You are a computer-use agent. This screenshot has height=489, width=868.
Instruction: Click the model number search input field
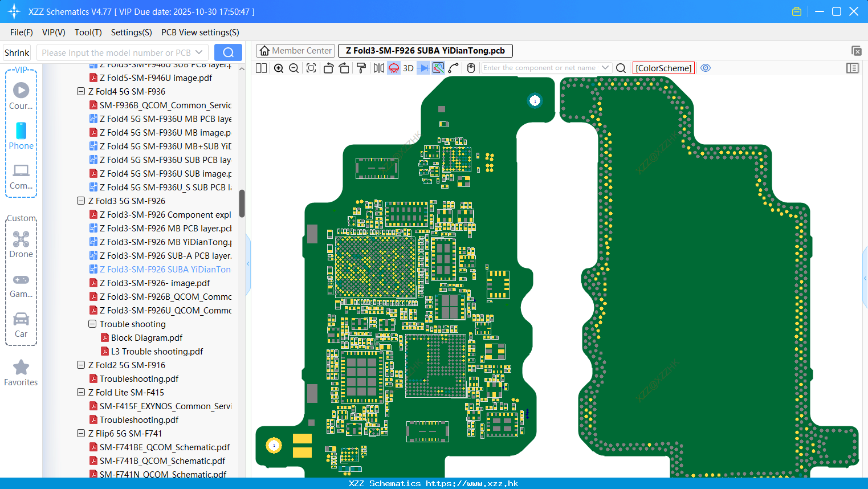point(117,52)
